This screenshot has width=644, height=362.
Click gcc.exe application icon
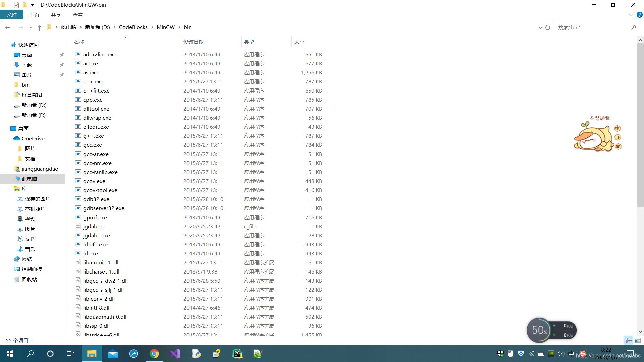(x=78, y=144)
